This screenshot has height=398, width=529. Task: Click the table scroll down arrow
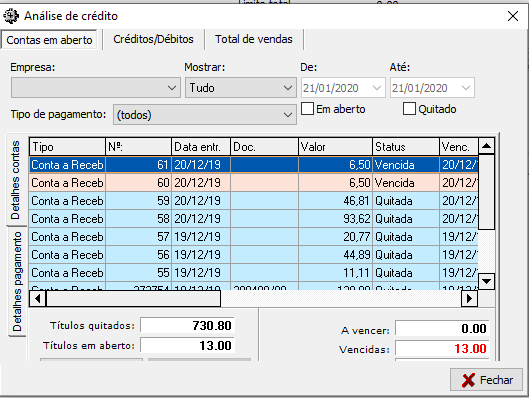(486, 281)
